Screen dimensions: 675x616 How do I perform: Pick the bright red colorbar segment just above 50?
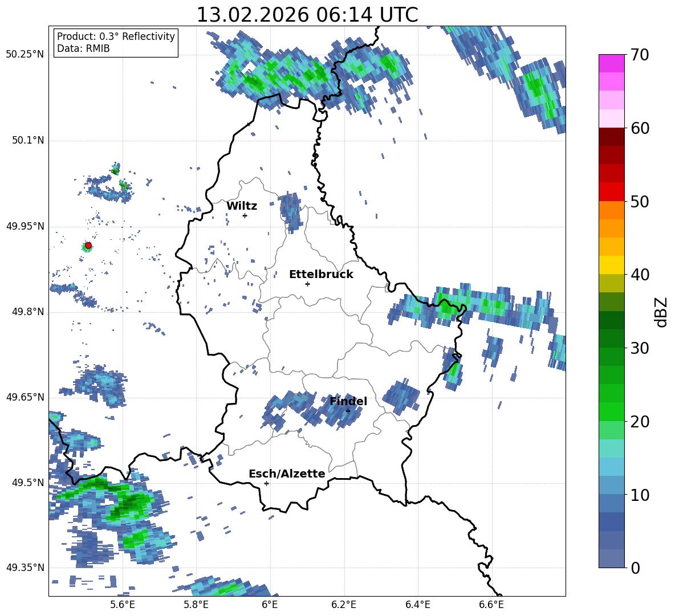pos(611,192)
